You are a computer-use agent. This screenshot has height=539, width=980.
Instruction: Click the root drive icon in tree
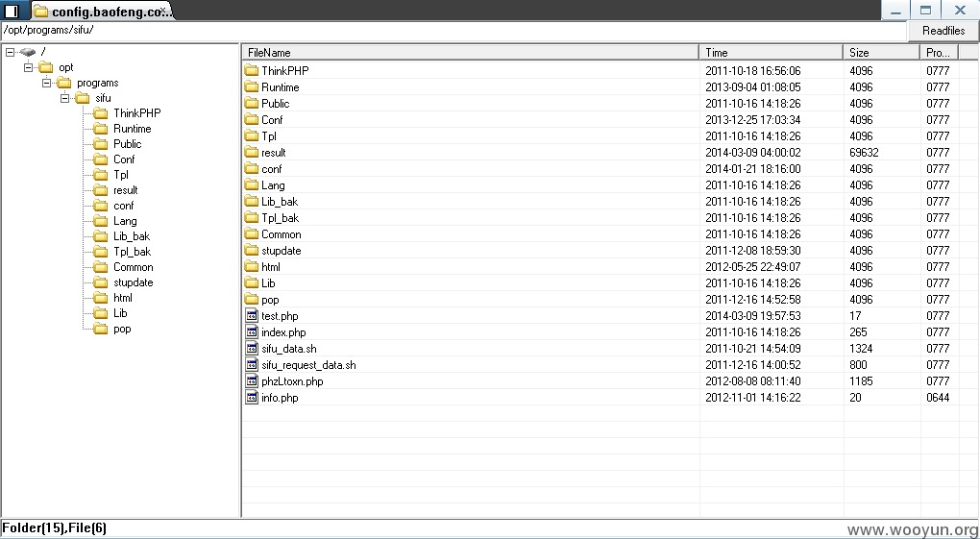(28, 52)
